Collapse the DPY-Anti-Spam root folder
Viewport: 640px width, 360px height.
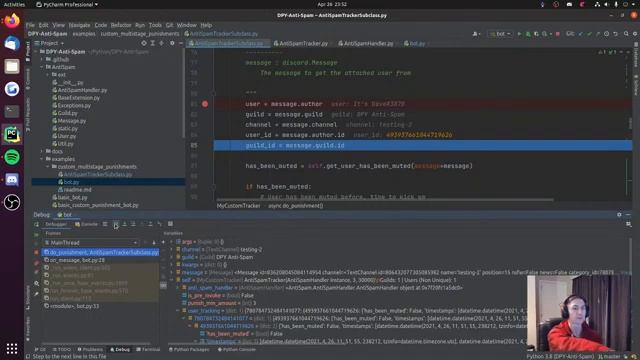click(x=36, y=52)
